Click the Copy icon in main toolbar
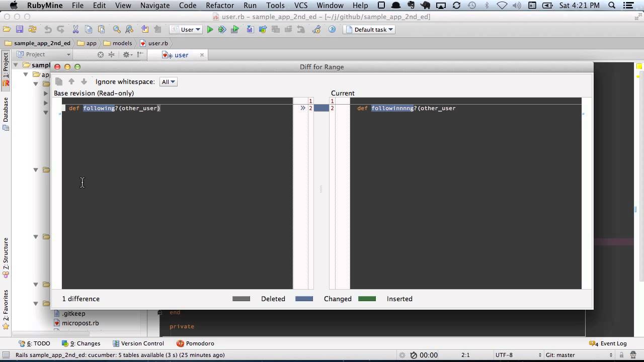Viewport: 644px width, 362px height. click(x=89, y=30)
